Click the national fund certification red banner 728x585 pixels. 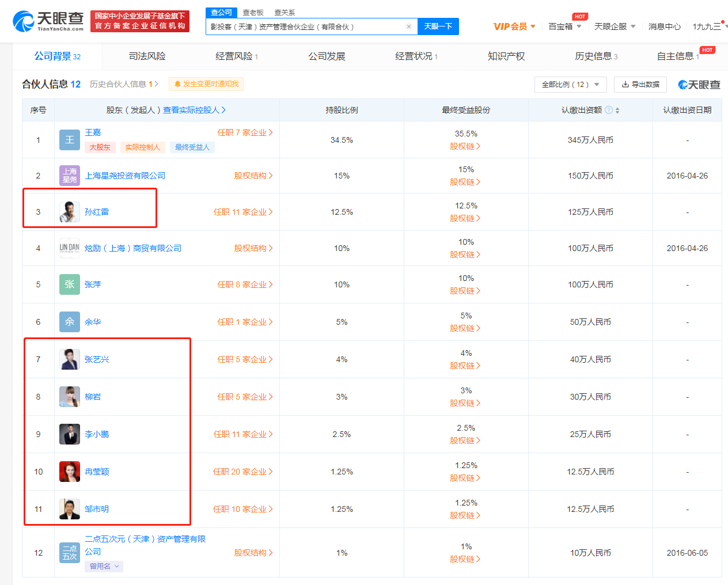pyautogui.click(x=140, y=21)
